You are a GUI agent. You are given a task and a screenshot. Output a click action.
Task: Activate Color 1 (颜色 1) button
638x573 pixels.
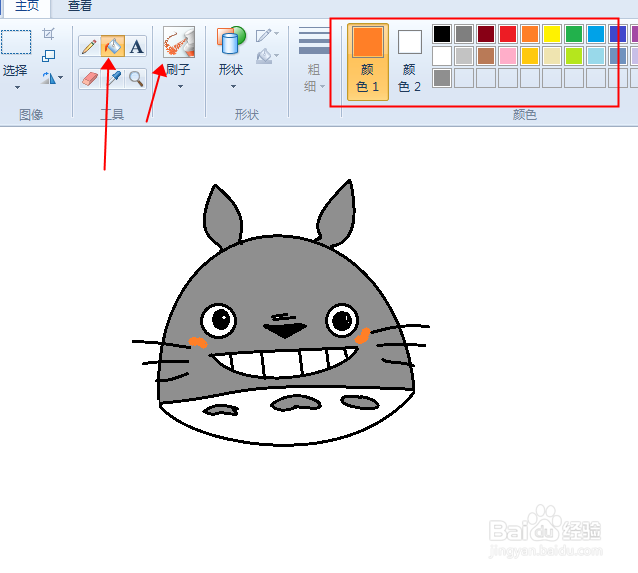(368, 62)
